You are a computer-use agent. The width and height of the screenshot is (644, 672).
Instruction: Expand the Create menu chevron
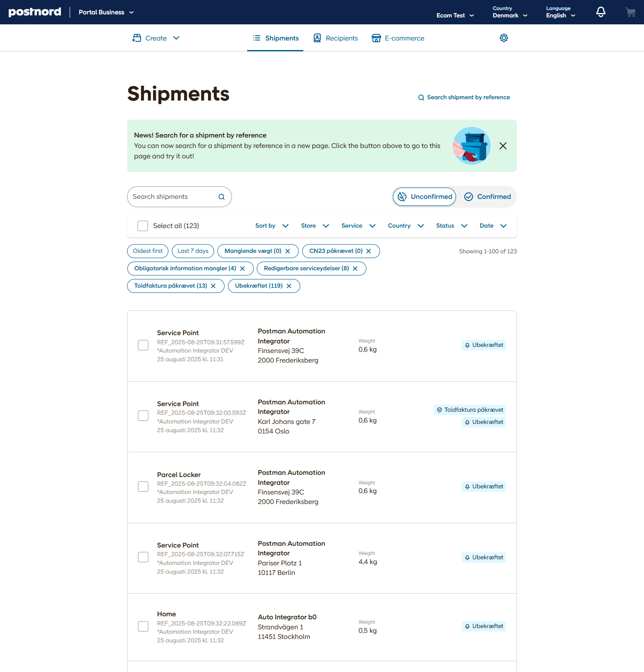pyautogui.click(x=176, y=38)
